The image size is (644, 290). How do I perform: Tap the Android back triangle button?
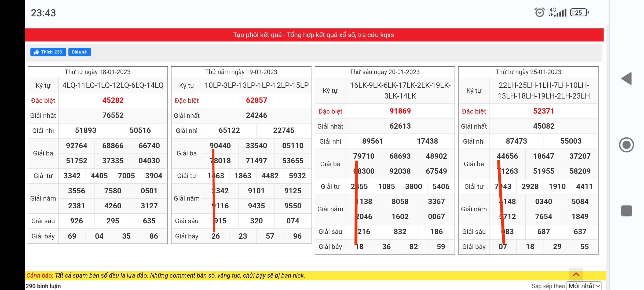click(627, 79)
